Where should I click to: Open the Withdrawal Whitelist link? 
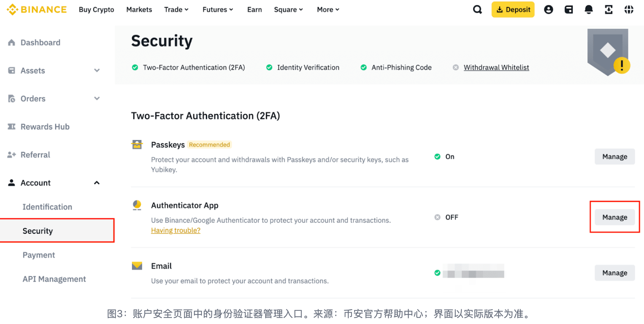496,68
